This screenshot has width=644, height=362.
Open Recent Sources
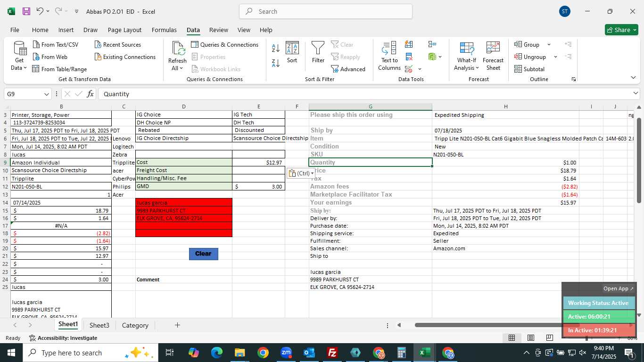click(118, 44)
